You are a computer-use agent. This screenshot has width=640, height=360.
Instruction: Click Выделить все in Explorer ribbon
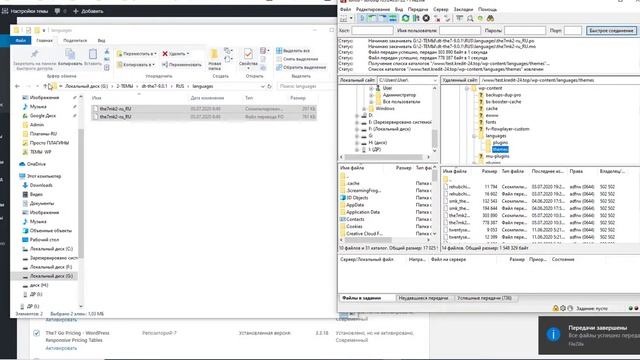click(293, 51)
